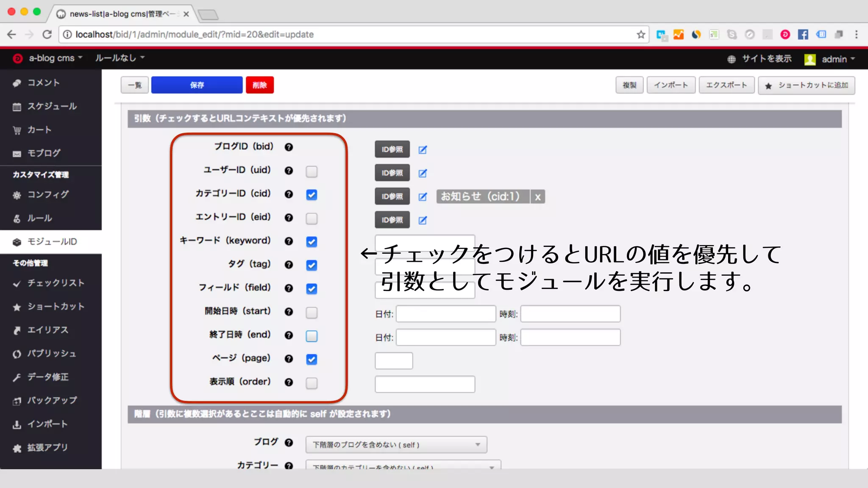Click サイトを表示 link in top bar
Viewport: 868px width, 488px height.
point(759,59)
